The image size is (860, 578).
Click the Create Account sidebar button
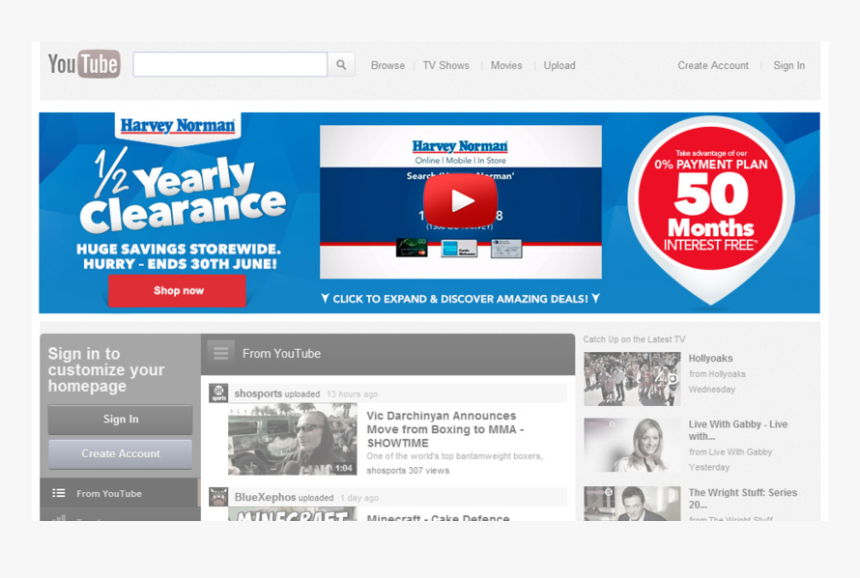(120, 454)
